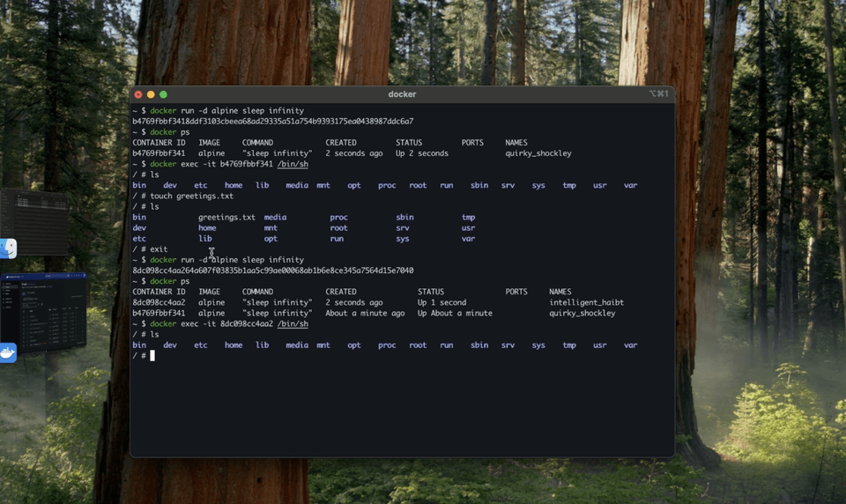Image resolution: width=846 pixels, height=504 pixels.
Task: Click the long hash starting '8dc098cc4aa264a6'
Action: coord(273,271)
